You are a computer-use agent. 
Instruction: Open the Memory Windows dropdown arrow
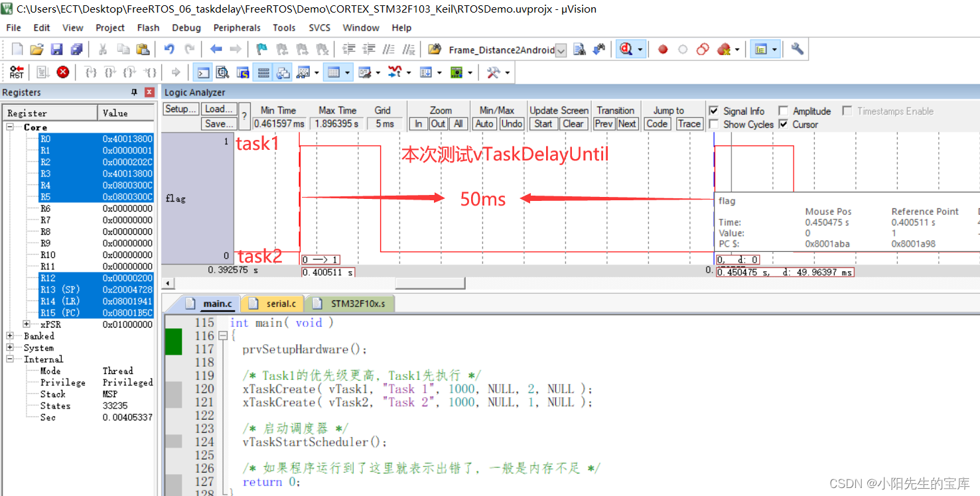(x=348, y=72)
